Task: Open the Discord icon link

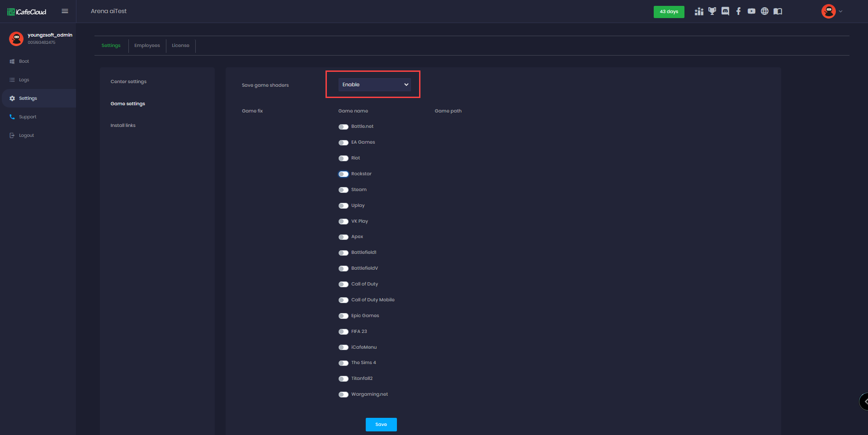Action: (x=725, y=11)
